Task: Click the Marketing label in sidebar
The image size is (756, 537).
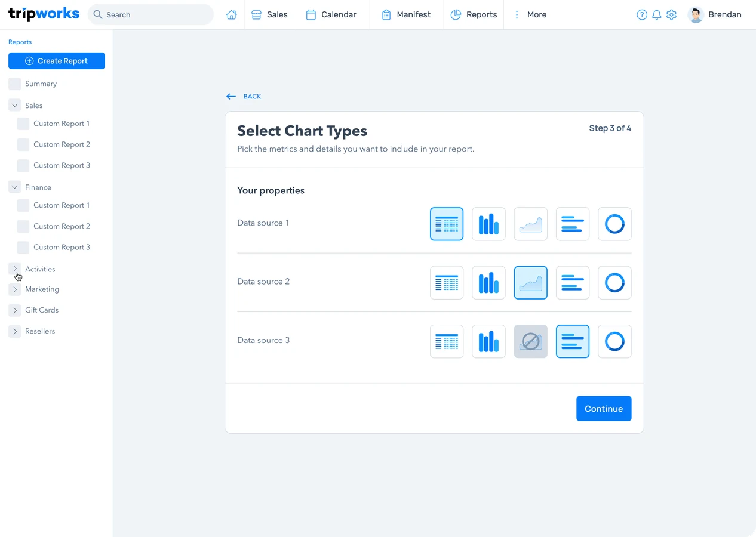Action: [42, 289]
